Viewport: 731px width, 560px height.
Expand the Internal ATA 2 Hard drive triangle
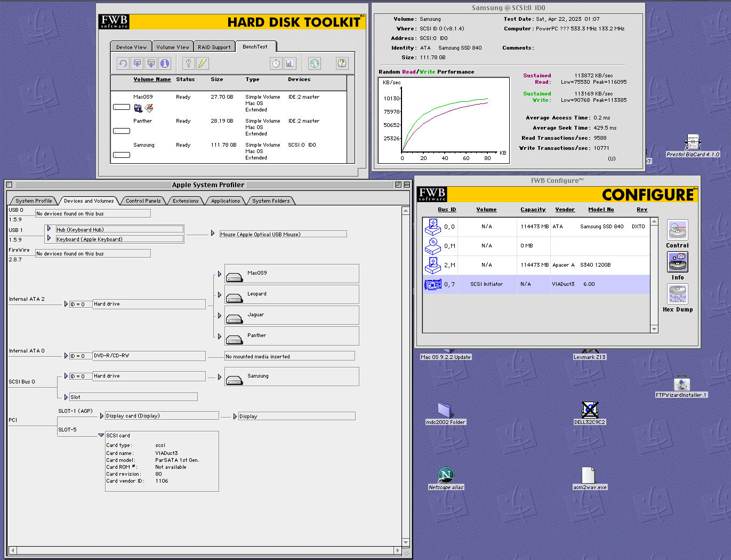pyautogui.click(x=66, y=304)
